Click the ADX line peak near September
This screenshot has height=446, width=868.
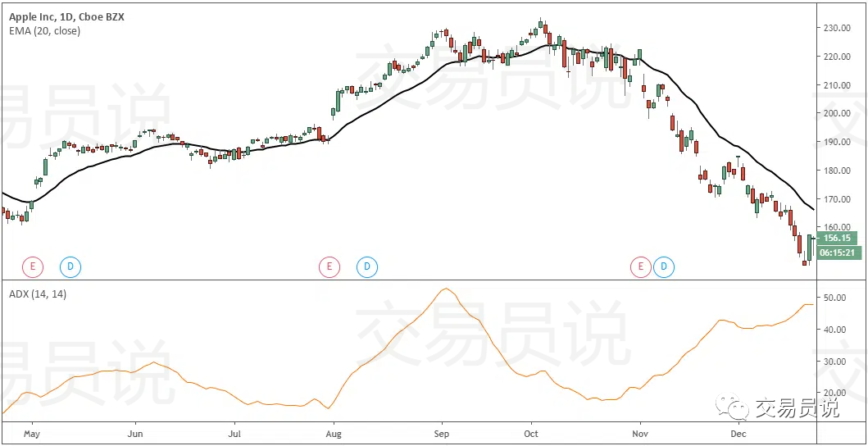coord(445,289)
